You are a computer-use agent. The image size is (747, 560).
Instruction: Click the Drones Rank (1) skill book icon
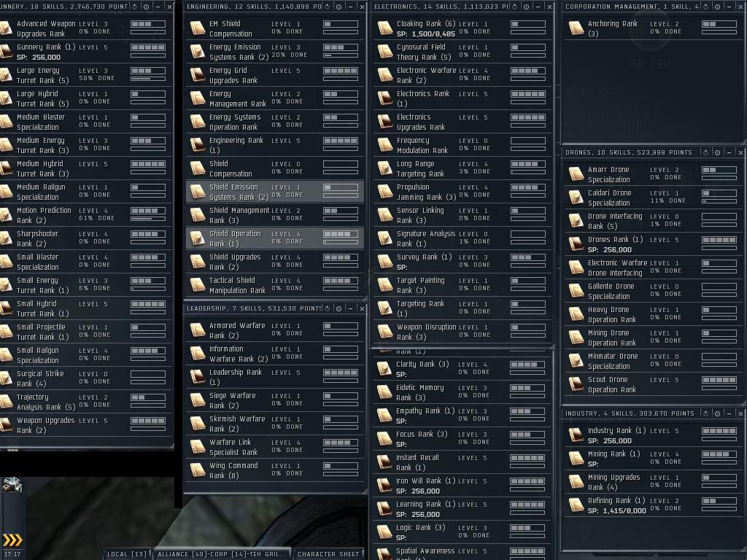(576, 244)
